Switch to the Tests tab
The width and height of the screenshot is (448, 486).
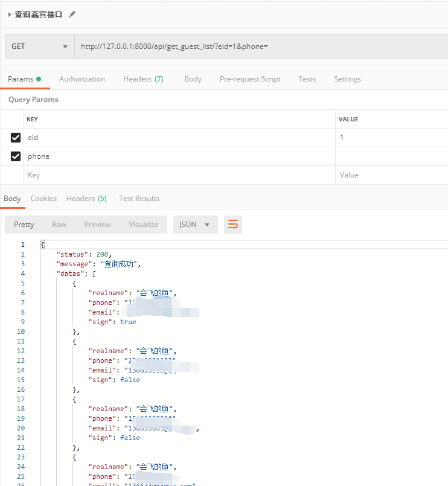click(x=307, y=79)
